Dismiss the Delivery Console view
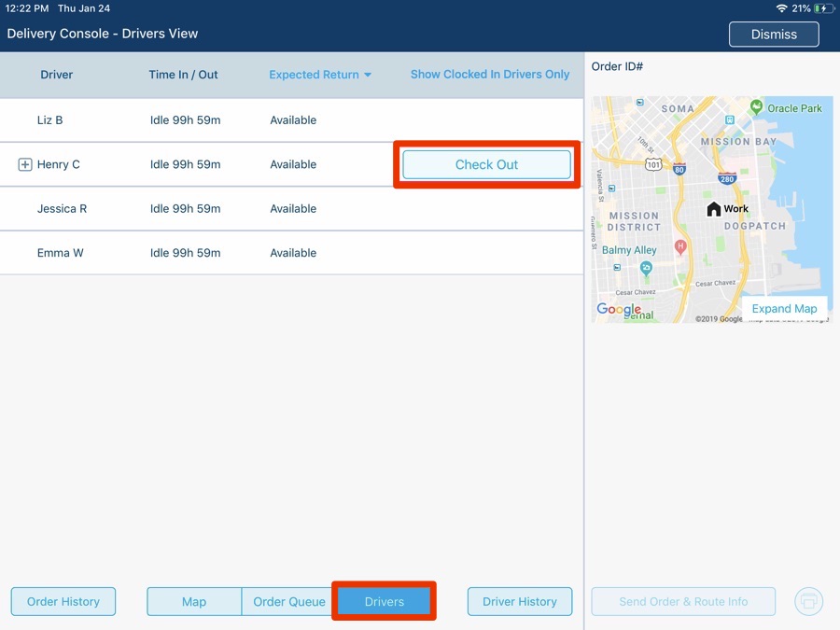The height and width of the screenshot is (630, 840). [774, 34]
